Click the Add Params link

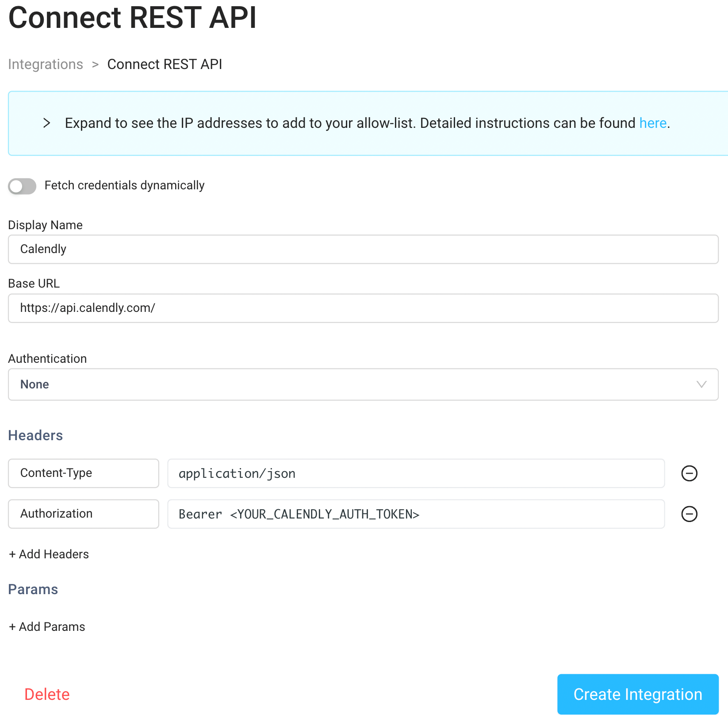click(x=47, y=626)
